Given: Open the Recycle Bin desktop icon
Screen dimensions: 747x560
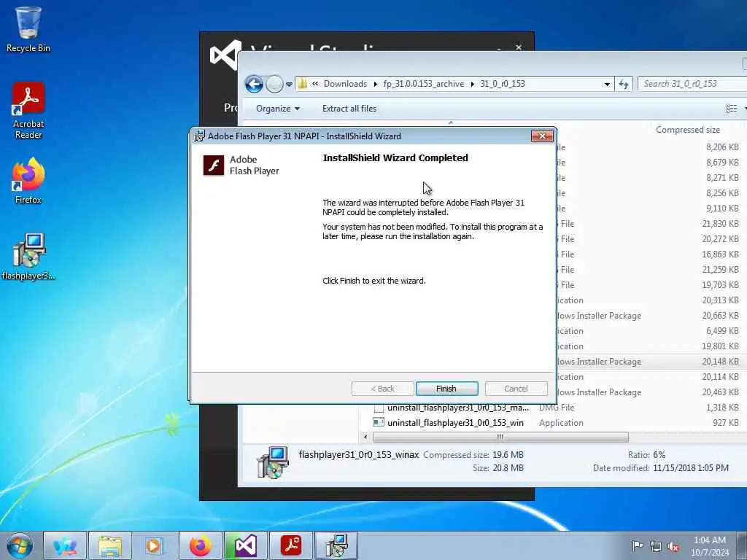Looking at the screenshot, I should [x=28, y=29].
